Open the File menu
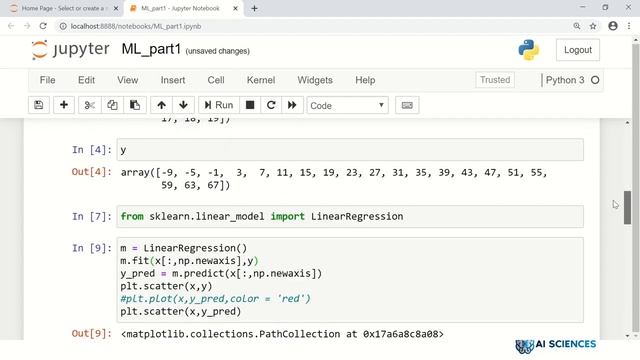The height and width of the screenshot is (360, 640). click(47, 80)
